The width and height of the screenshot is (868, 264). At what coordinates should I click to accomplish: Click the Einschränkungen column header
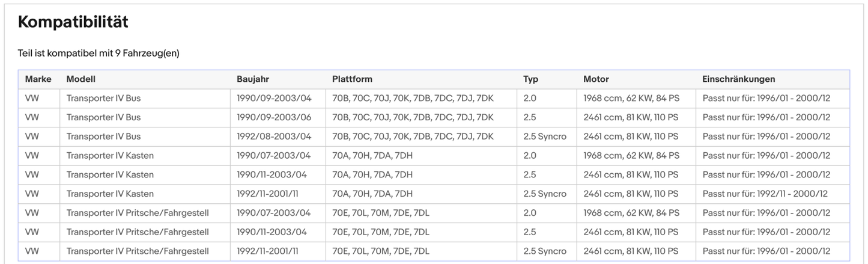[738, 79]
